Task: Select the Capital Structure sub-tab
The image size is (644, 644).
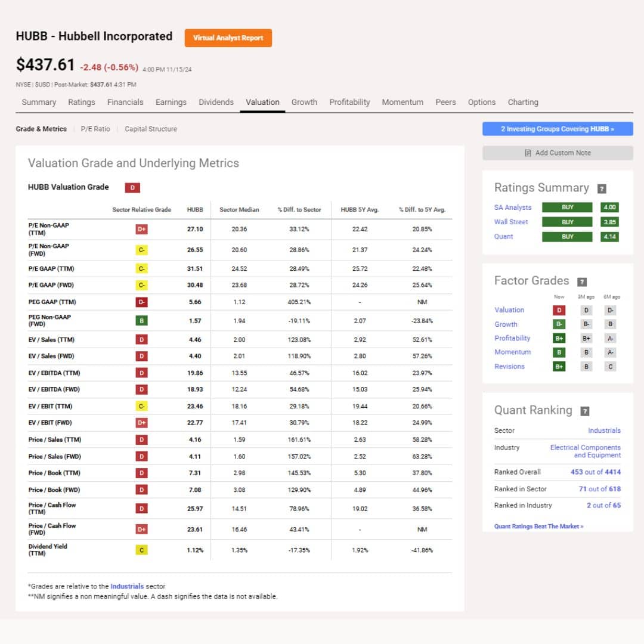Action: click(151, 129)
